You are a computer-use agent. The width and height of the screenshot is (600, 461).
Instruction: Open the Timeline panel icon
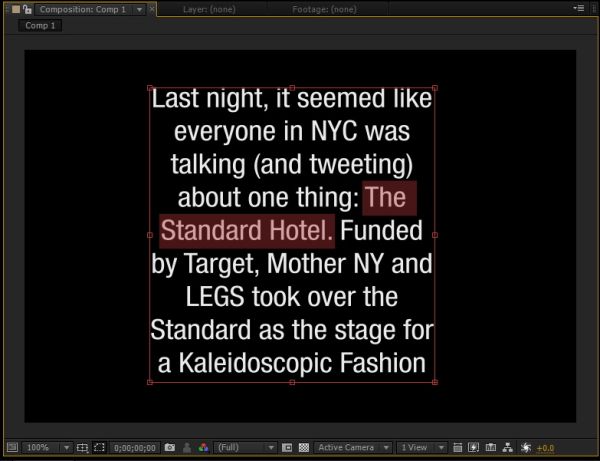tap(491, 447)
